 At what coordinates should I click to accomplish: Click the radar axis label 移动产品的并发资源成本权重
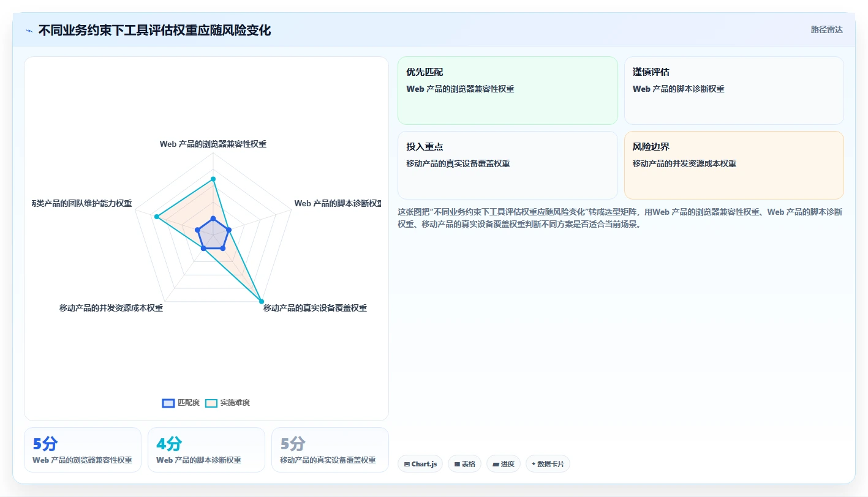[x=111, y=308]
